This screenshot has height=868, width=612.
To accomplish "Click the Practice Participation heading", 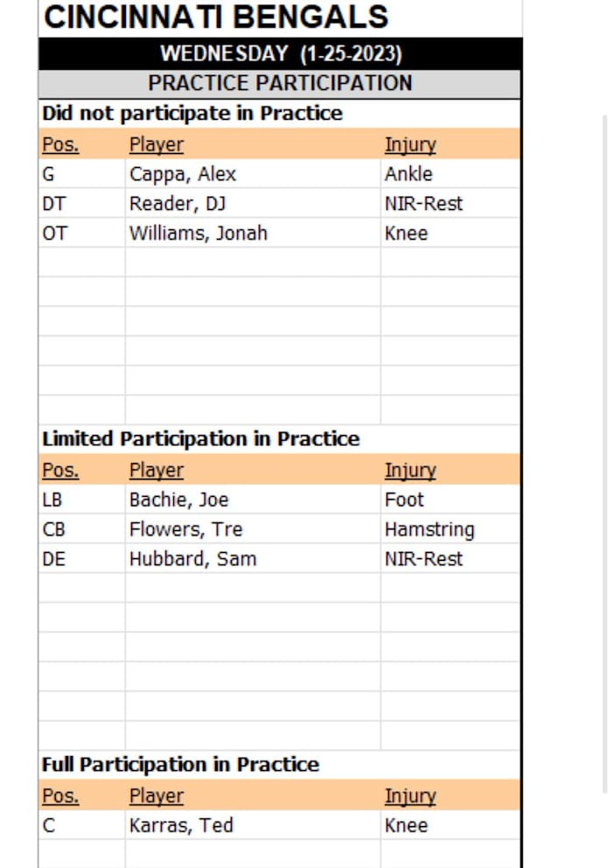I will 280,83.
